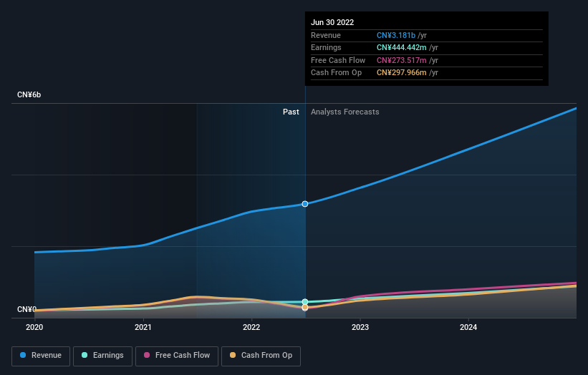Click the Free Cash Flow label in tooltip
Screen dimensions: 588x375
[x=338, y=60]
